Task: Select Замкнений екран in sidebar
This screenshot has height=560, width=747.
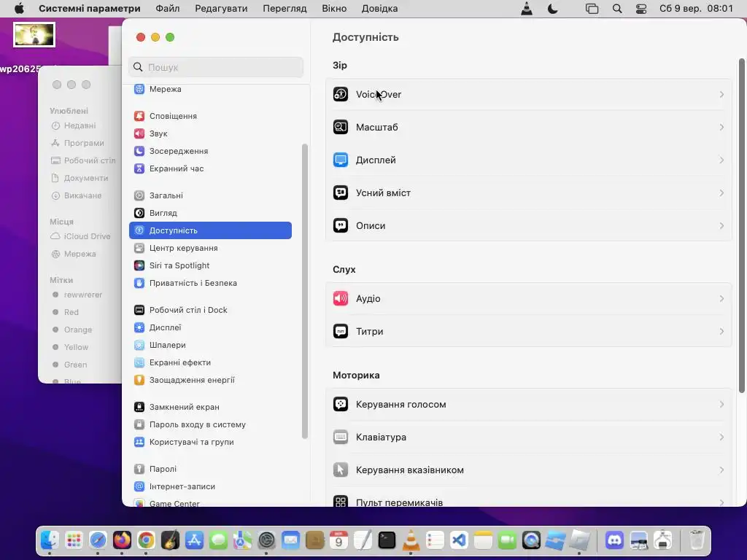Action: pos(210,407)
